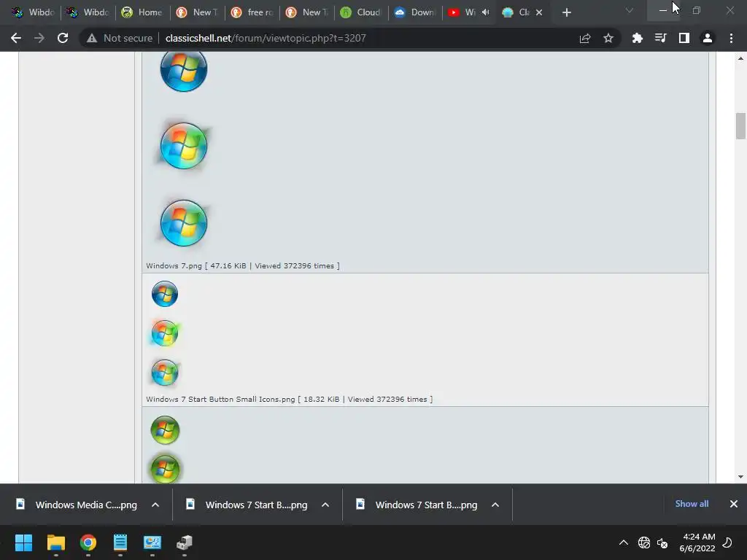This screenshot has width=747, height=560.
Task: Show all downloads
Action: coord(692,504)
